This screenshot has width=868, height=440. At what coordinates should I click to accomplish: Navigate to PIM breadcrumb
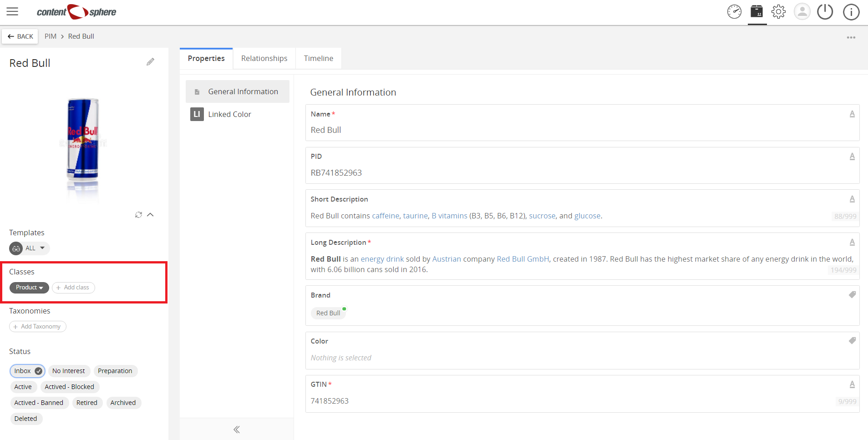(x=51, y=36)
